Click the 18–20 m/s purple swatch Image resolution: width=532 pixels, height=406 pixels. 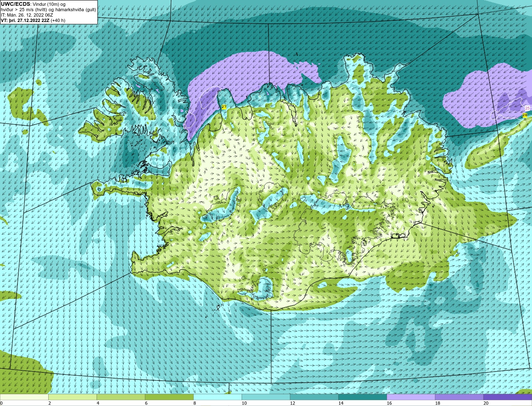point(459,397)
